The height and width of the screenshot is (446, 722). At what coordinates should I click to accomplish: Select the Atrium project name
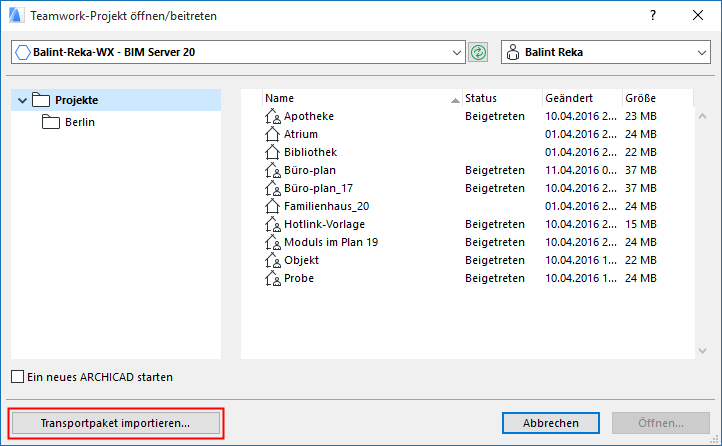coord(301,134)
